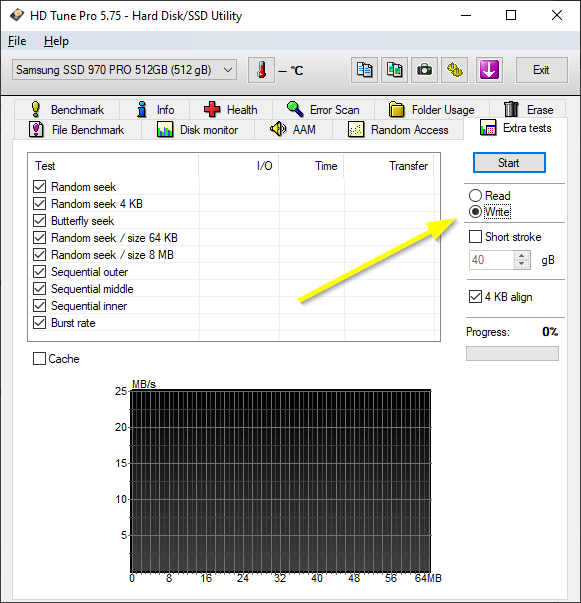Toggle the Burst rate checkbox
The height and width of the screenshot is (603, 581).
coord(39,323)
